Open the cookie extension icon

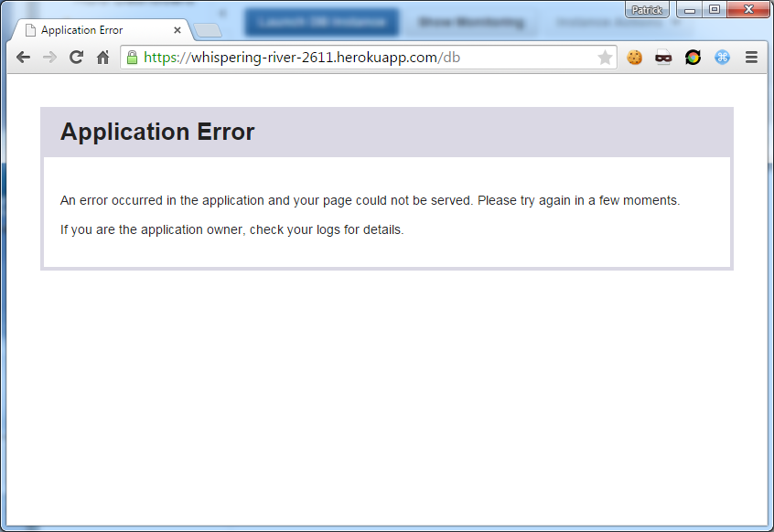pyautogui.click(x=634, y=58)
